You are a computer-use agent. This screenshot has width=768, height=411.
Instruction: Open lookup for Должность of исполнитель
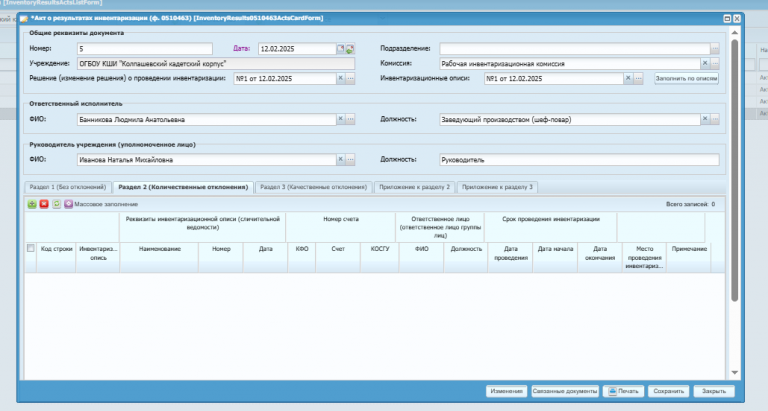(x=715, y=119)
